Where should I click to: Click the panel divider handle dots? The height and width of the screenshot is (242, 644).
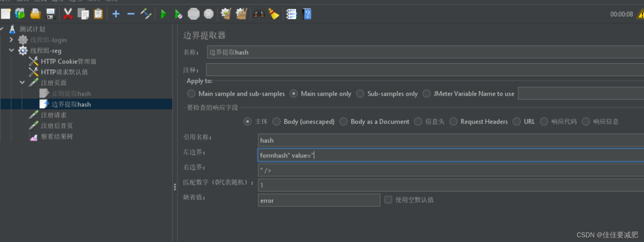[x=175, y=187]
